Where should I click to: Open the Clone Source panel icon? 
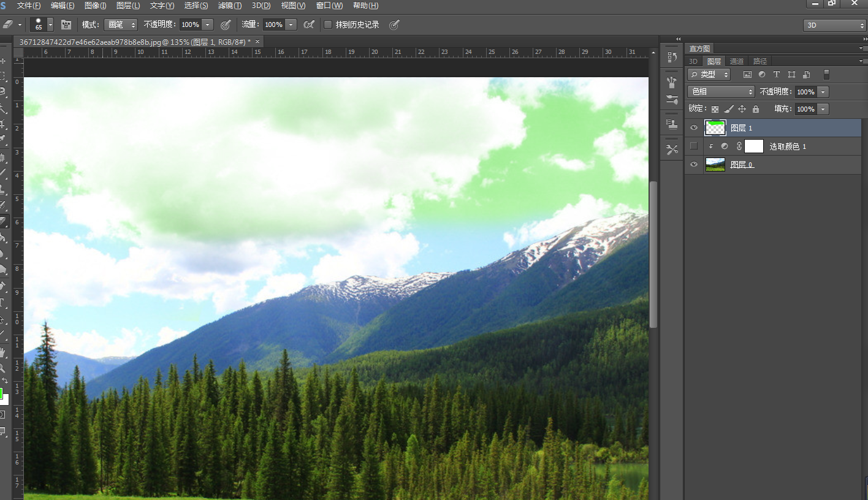point(672,124)
